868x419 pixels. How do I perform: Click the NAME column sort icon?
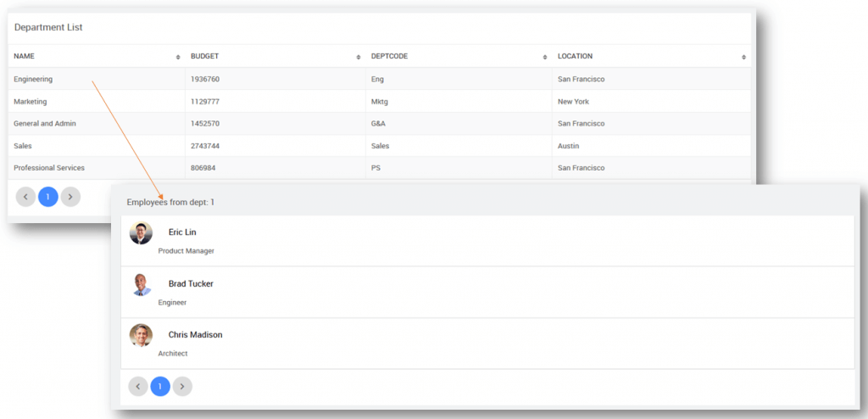click(178, 57)
